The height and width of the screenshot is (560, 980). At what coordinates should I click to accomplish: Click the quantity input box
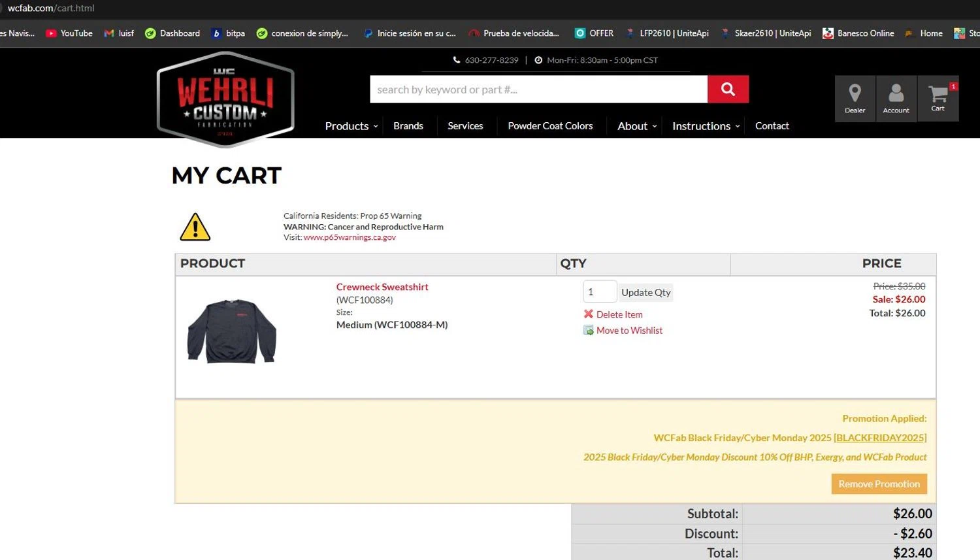click(x=599, y=291)
